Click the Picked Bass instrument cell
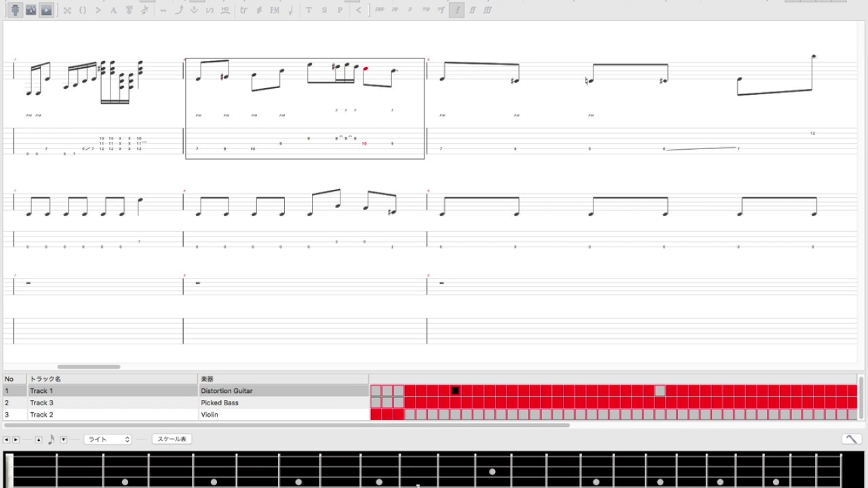868x488 pixels. 283,403
